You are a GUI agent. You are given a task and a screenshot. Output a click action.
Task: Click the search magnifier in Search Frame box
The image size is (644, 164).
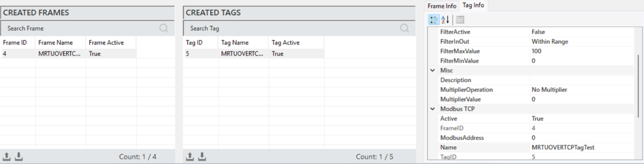[164, 28]
